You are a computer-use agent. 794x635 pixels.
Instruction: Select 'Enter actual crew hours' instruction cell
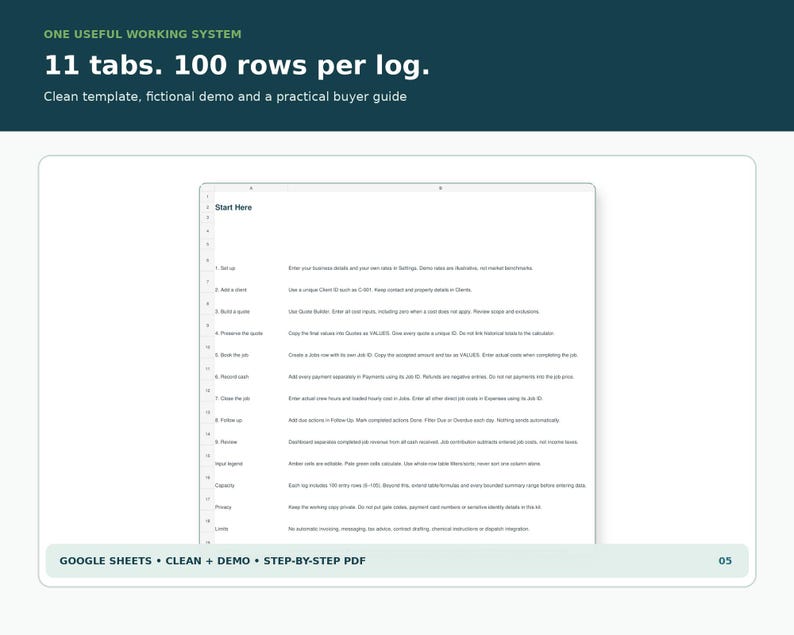point(416,399)
